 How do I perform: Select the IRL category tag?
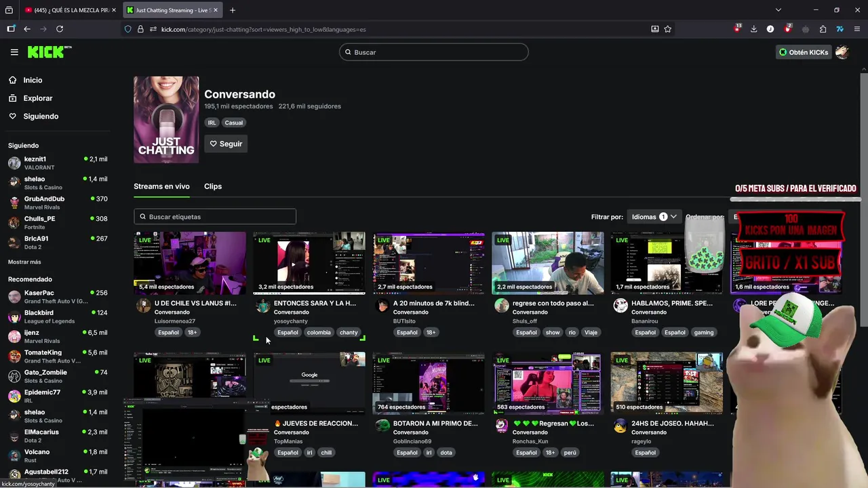point(212,123)
